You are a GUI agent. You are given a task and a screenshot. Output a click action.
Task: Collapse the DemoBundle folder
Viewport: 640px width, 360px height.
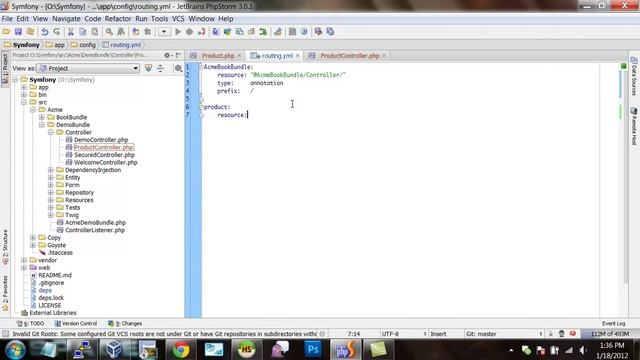coord(42,125)
